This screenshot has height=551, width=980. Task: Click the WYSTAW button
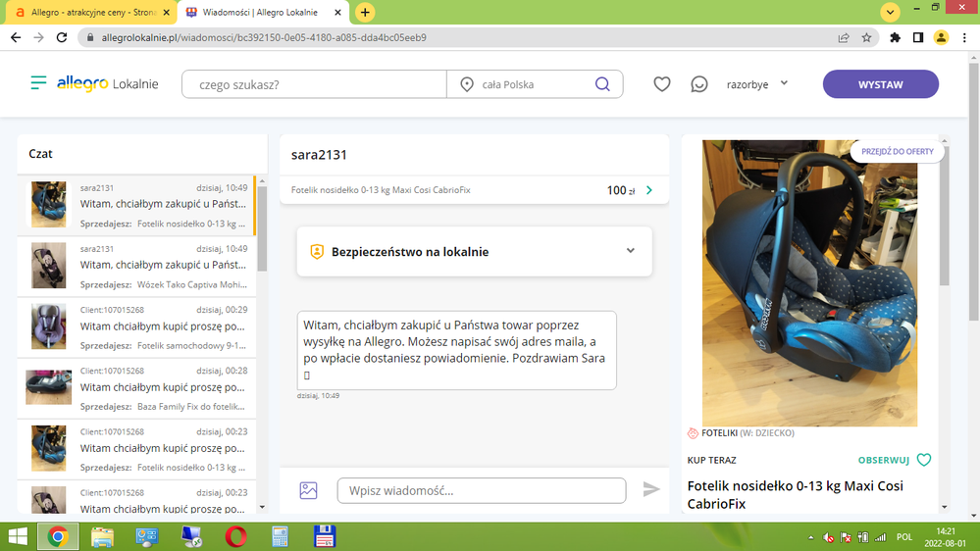pos(880,84)
